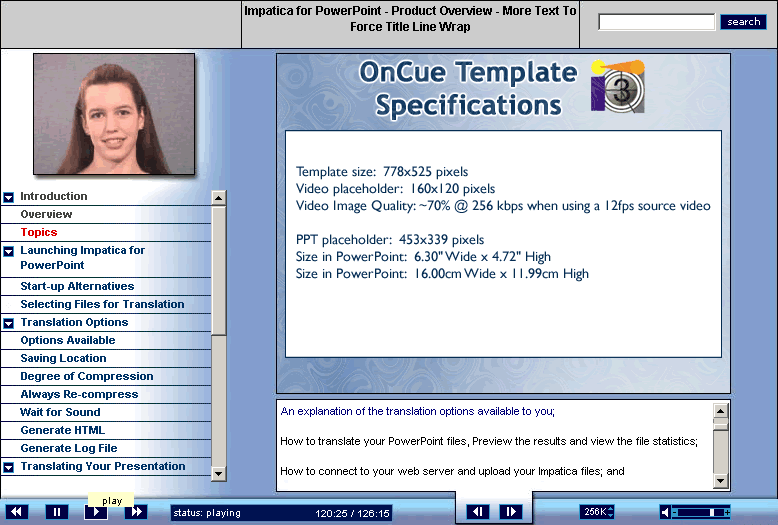Go to the previous slide
Viewport: 778px width, 525px height.
(x=478, y=512)
